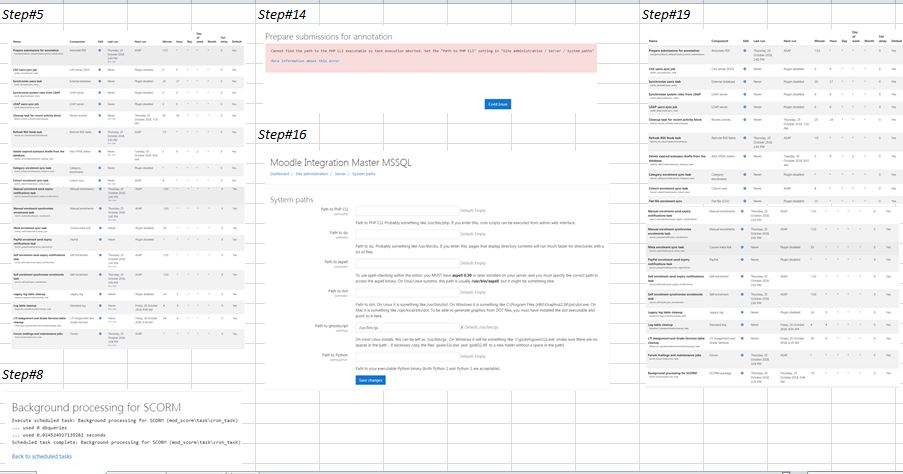
Task: Edit Synchronise users task in Step#5 table
Action: point(100,81)
